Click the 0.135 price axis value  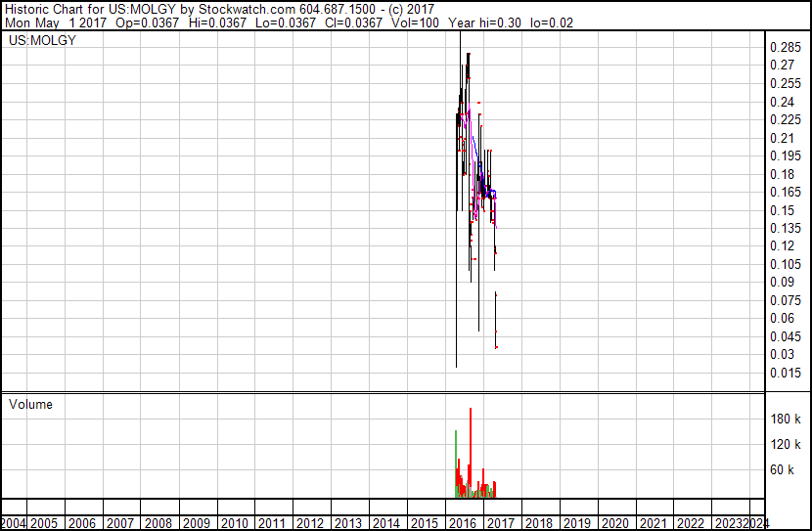tap(786, 228)
